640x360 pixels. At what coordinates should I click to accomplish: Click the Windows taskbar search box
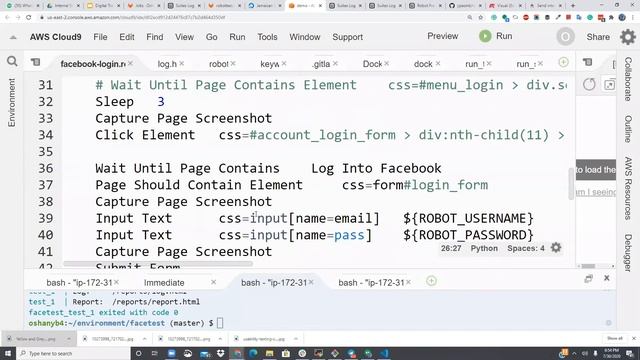73,353
